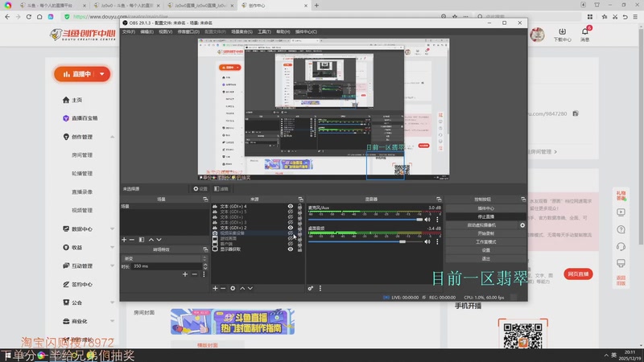The width and height of the screenshot is (644, 362).
Task: Open 房间管理 in Douyu sidebar
Action: (x=82, y=155)
